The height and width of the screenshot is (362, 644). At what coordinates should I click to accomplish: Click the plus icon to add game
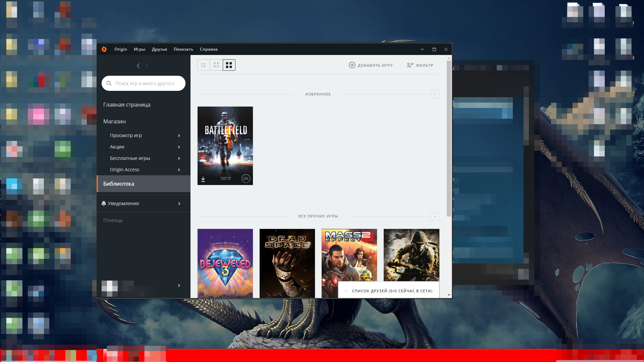tap(352, 65)
